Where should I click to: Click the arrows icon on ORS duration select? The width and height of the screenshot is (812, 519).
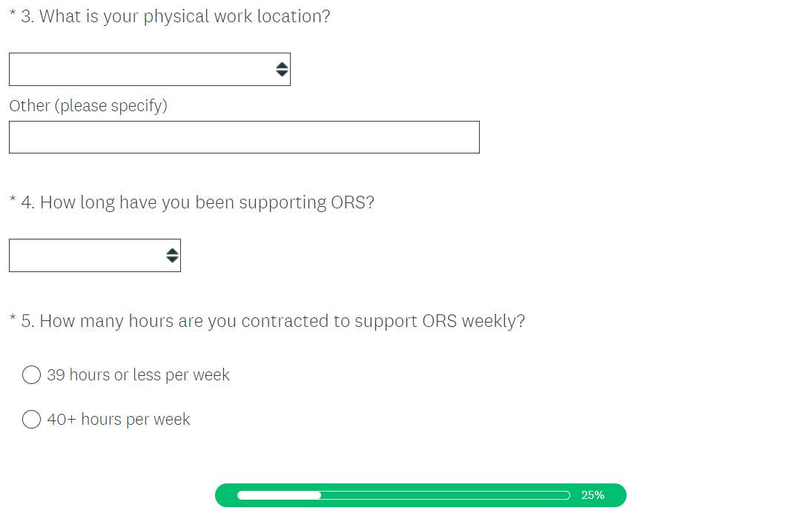(x=172, y=256)
